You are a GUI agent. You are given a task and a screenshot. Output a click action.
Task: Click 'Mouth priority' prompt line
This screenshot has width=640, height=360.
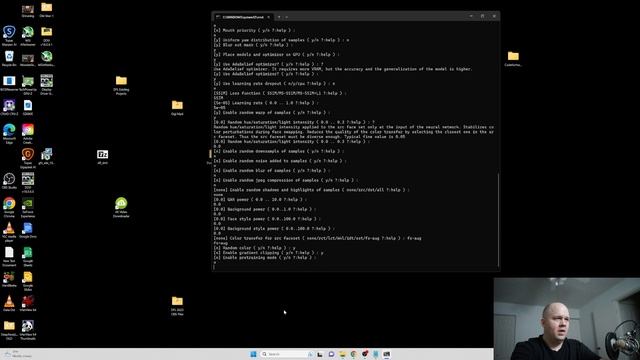(x=254, y=30)
